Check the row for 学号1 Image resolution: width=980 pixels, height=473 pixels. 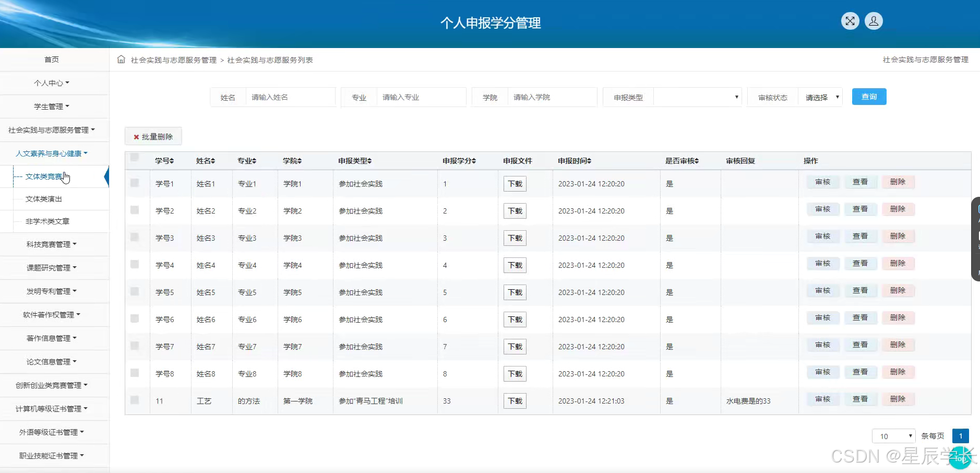[135, 183]
